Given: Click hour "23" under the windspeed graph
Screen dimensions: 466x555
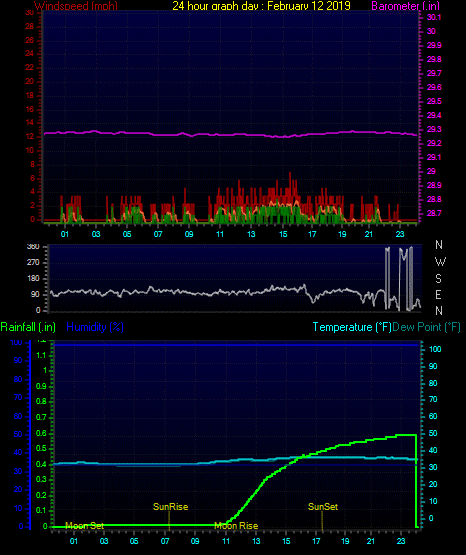Looking at the screenshot, I should 400,234.
